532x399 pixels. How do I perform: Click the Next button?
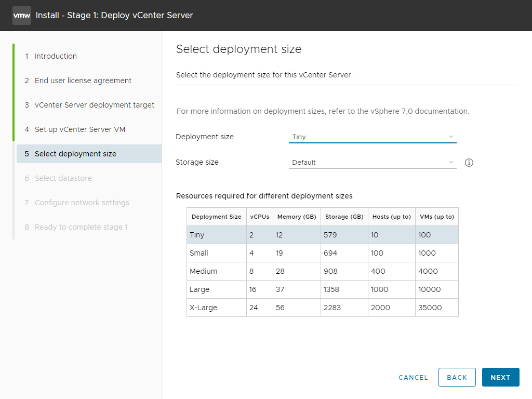click(500, 378)
